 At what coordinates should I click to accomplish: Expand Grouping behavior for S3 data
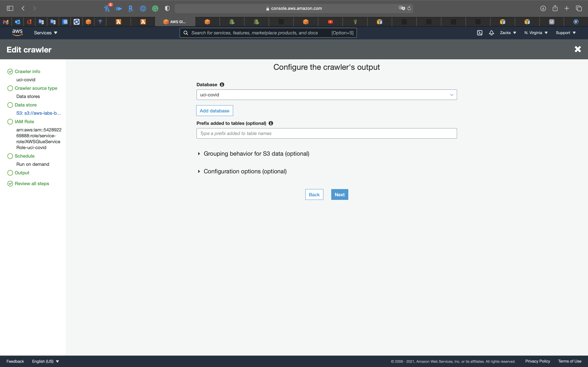click(256, 154)
